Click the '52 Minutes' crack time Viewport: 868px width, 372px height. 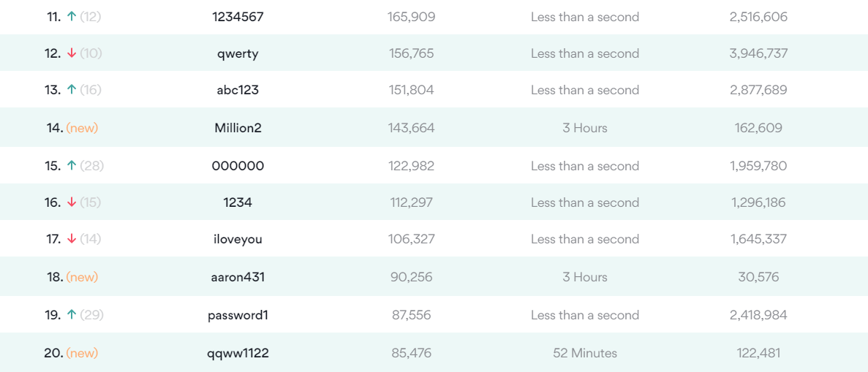(x=585, y=353)
